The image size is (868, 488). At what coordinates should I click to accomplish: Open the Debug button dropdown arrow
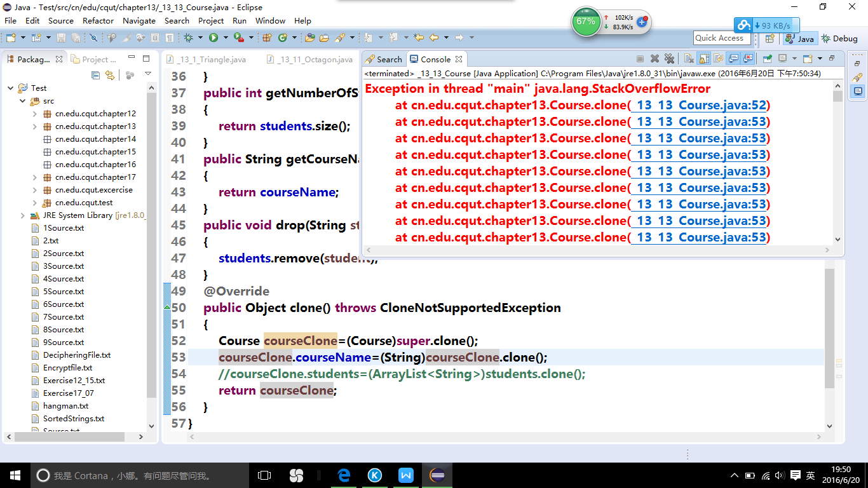[200, 38]
